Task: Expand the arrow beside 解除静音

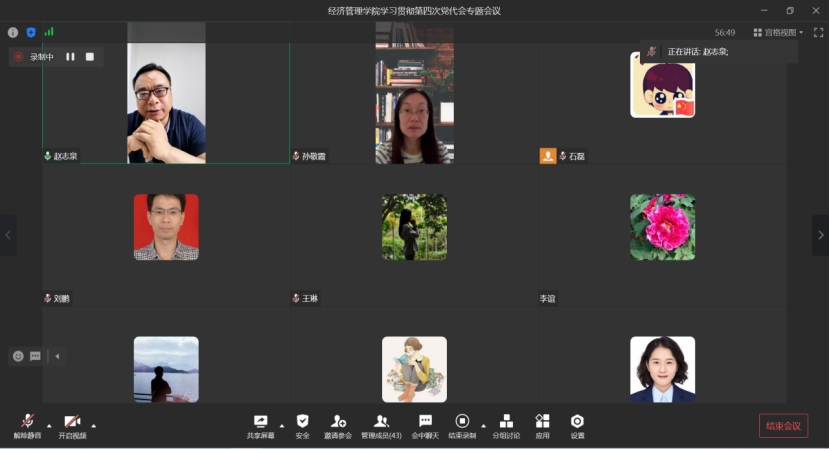Action: point(49,424)
